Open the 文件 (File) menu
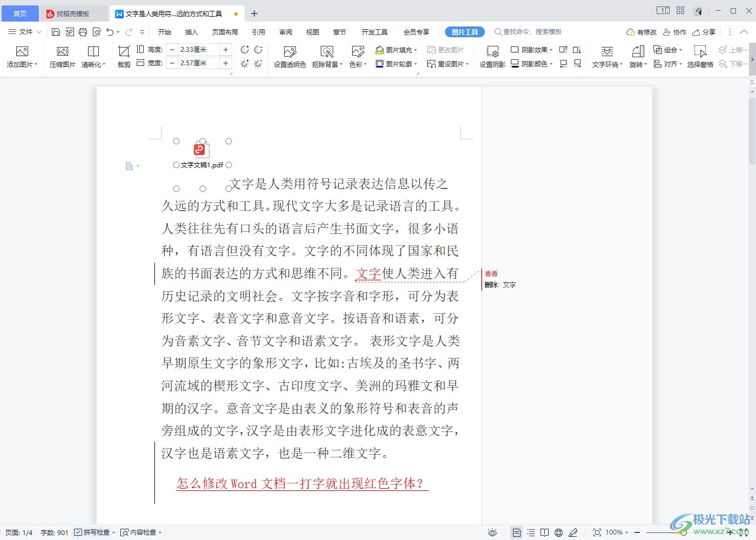The width and height of the screenshot is (756, 540). pyautogui.click(x=25, y=32)
